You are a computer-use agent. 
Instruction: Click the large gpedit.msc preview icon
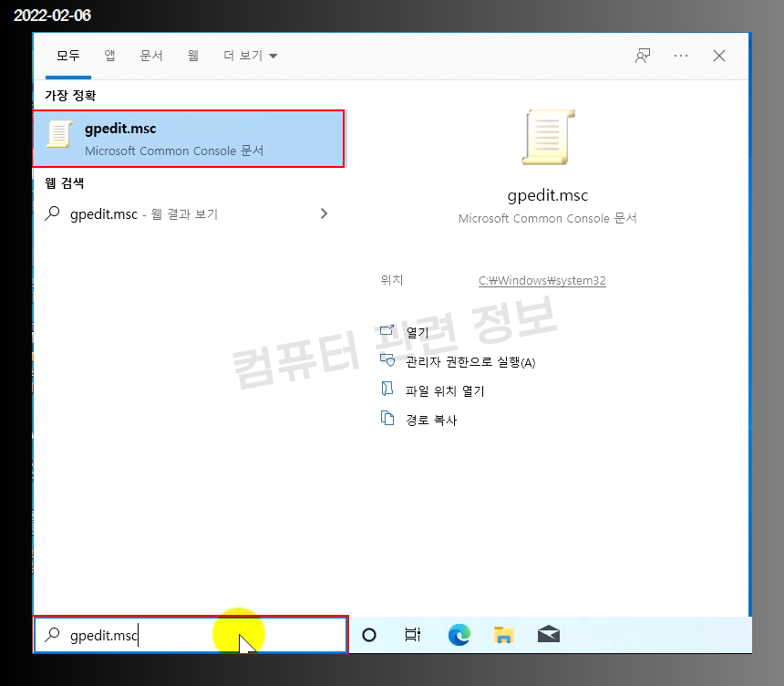[548, 137]
